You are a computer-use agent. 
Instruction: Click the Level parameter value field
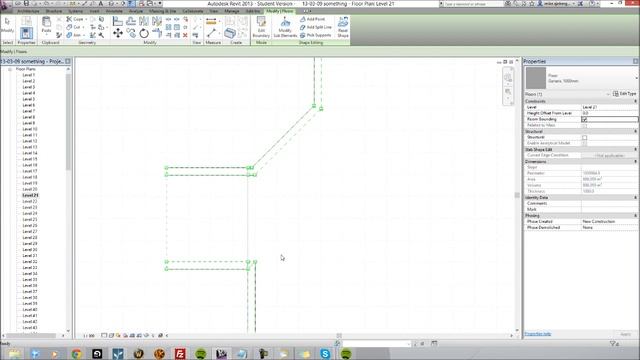point(609,107)
